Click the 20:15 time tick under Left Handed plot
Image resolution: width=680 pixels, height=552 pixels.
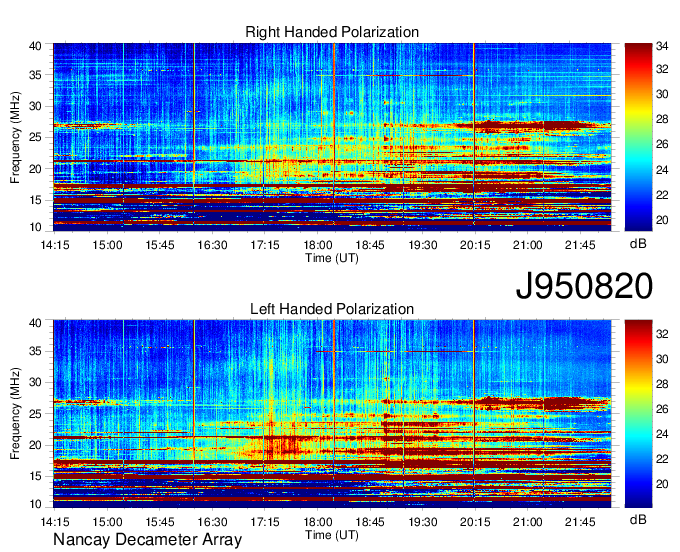pyautogui.click(x=475, y=522)
